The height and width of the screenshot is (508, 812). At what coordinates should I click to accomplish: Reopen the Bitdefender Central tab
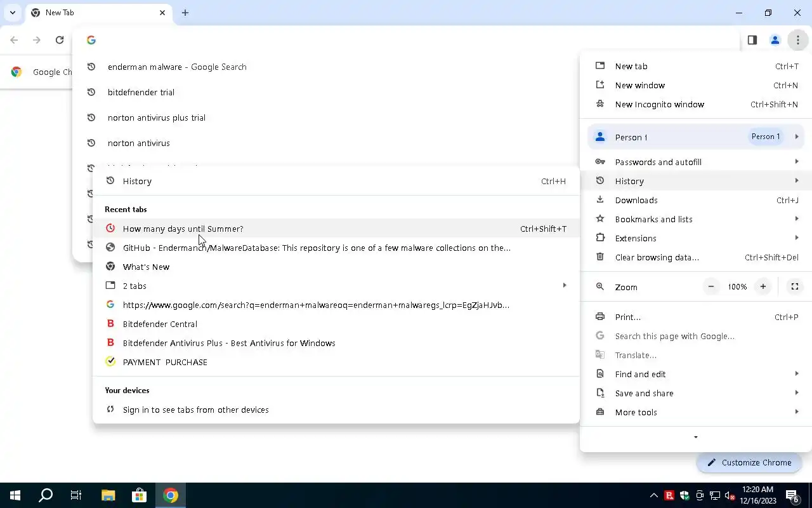click(x=336, y=324)
